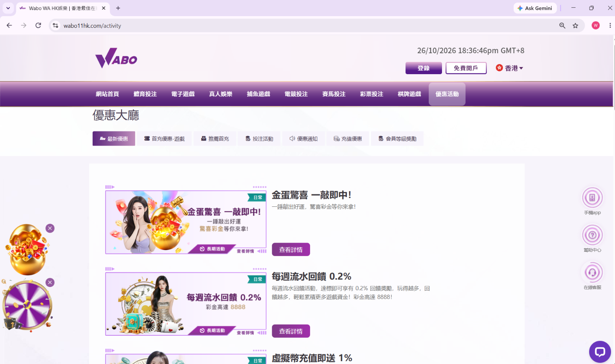View site information icon in address bar
The image size is (615, 364).
(56, 25)
